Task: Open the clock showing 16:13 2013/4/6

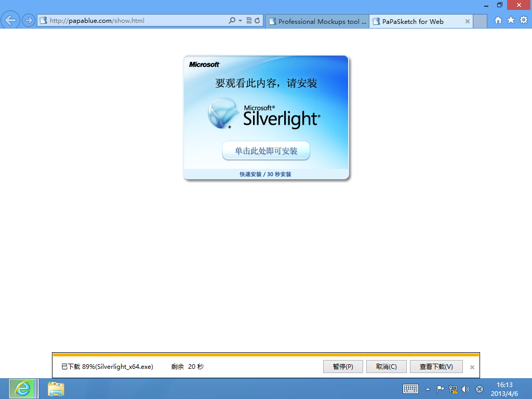Action: click(504, 389)
